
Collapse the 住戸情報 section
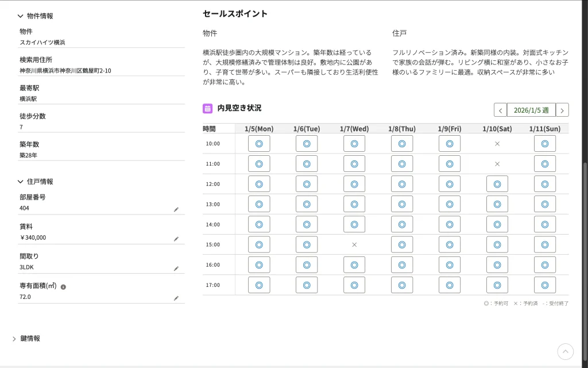21,182
